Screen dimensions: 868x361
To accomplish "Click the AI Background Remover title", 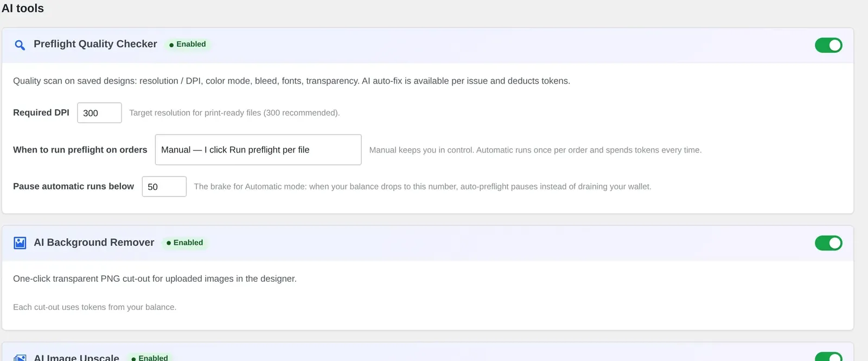I will (x=94, y=243).
